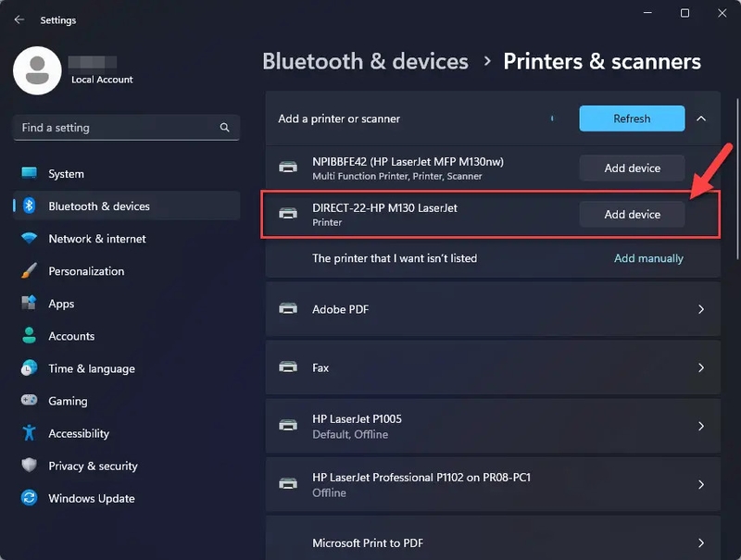Click the Windows Update sync icon
Image resolution: width=741 pixels, height=560 pixels.
coord(30,498)
